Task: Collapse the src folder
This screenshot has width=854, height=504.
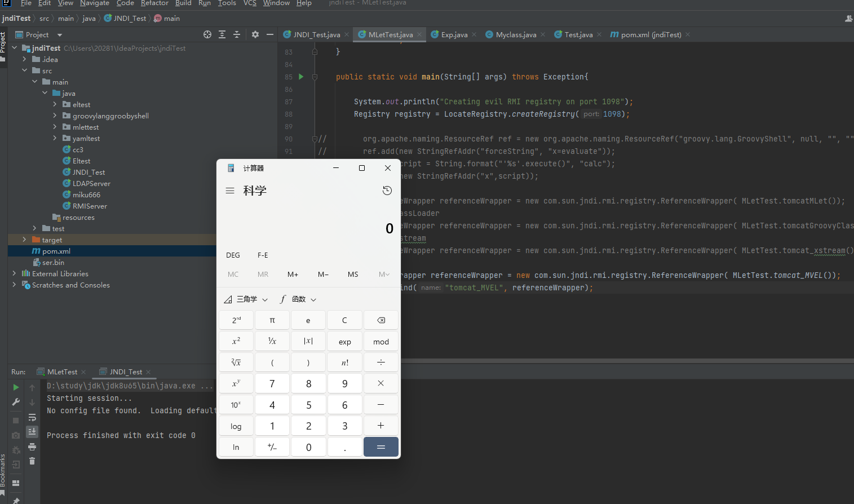Action: (x=24, y=70)
